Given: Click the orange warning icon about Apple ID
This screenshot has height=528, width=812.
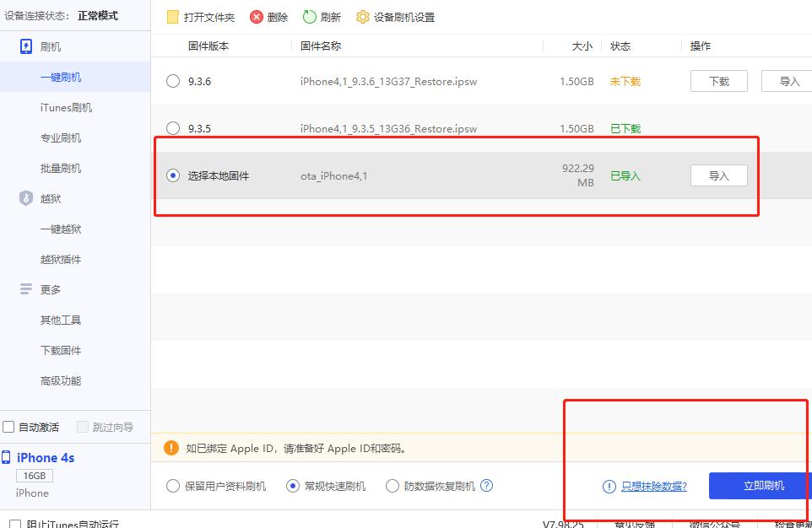Looking at the screenshot, I should pyautogui.click(x=171, y=448).
